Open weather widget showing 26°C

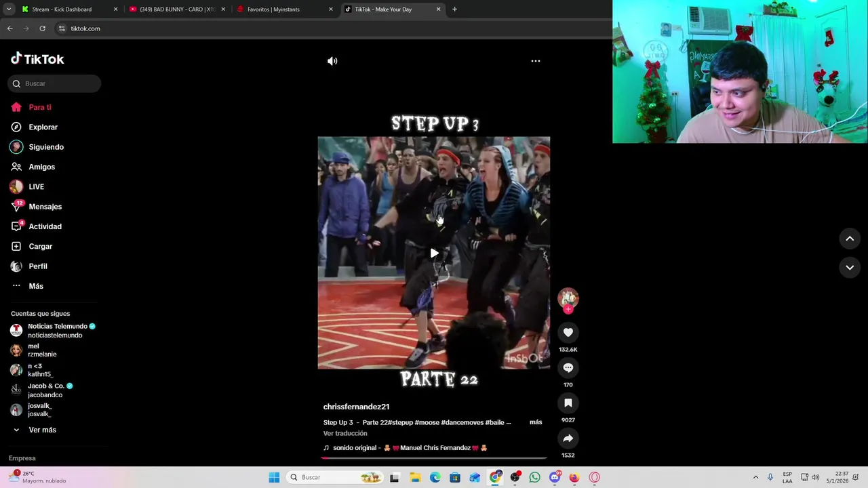click(37, 477)
